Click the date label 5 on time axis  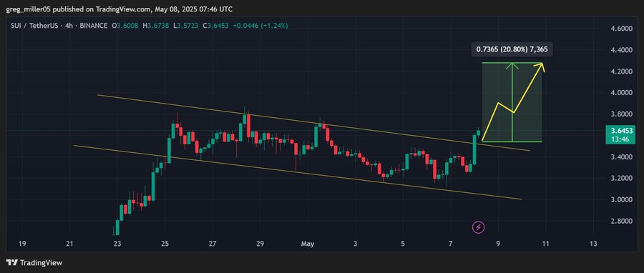[403, 244]
